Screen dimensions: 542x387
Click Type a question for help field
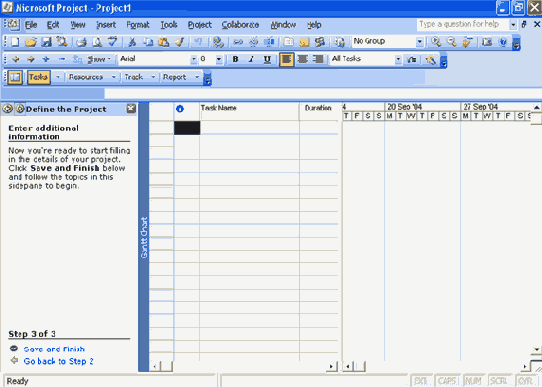coord(462,24)
